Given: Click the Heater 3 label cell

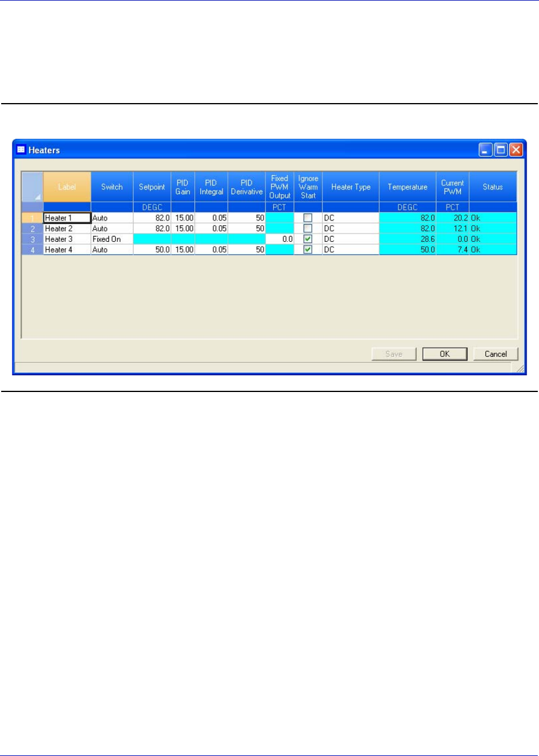Looking at the screenshot, I should pyautogui.click(x=67, y=239).
